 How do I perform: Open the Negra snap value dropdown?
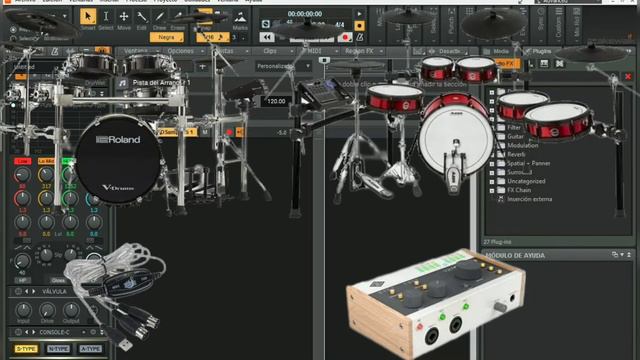tap(167, 37)
